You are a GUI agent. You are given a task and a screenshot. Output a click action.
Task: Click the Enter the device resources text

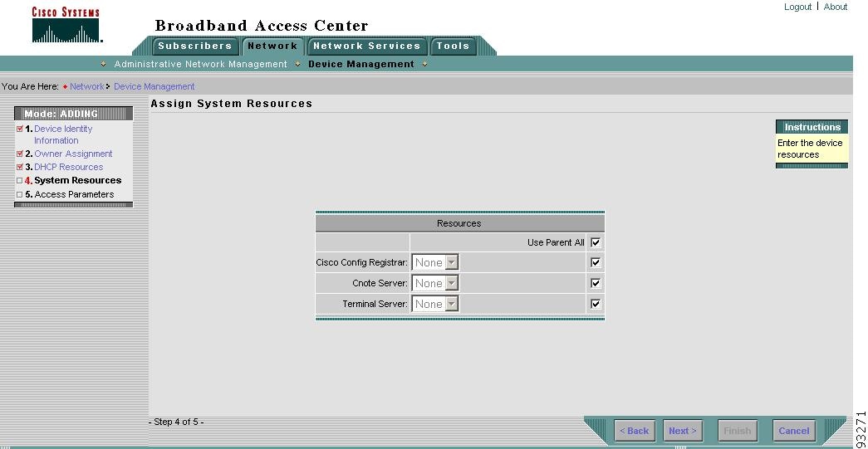click(810, 149)
